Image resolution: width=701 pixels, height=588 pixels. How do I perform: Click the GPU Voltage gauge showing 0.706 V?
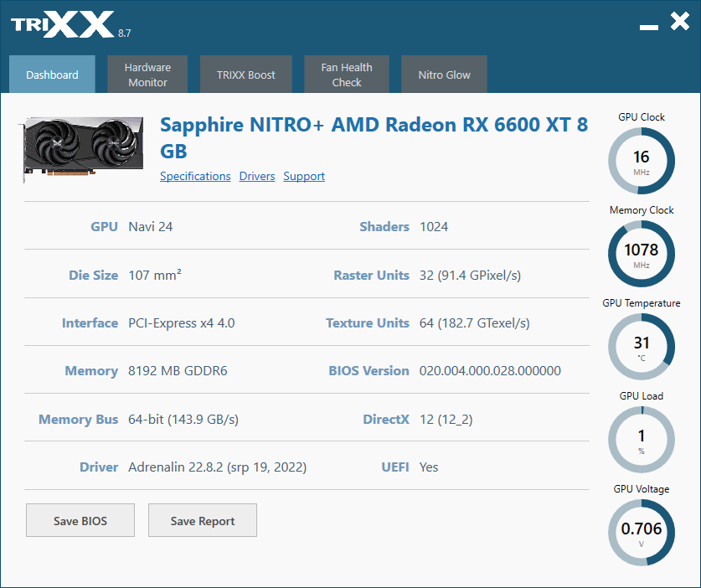click(642, 533)
